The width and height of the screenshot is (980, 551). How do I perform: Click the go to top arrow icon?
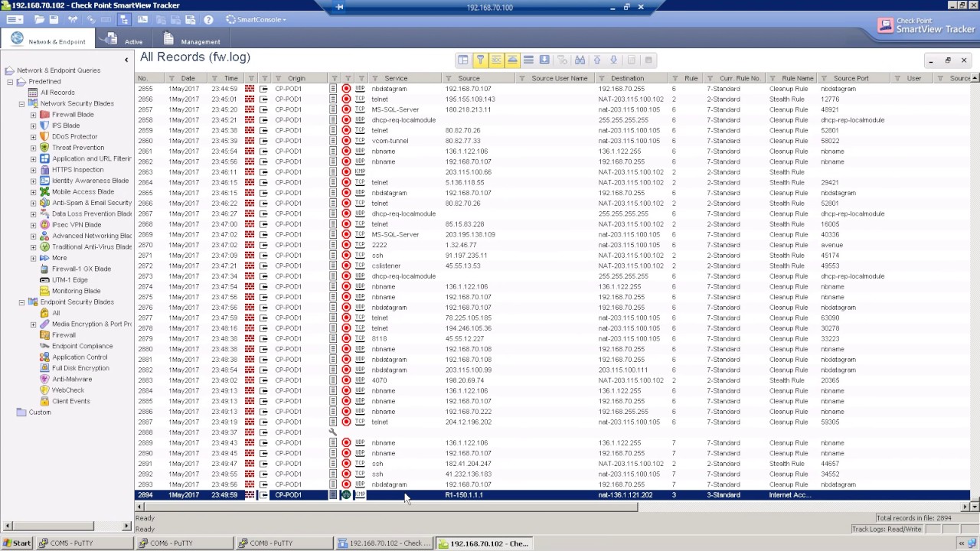597,60
